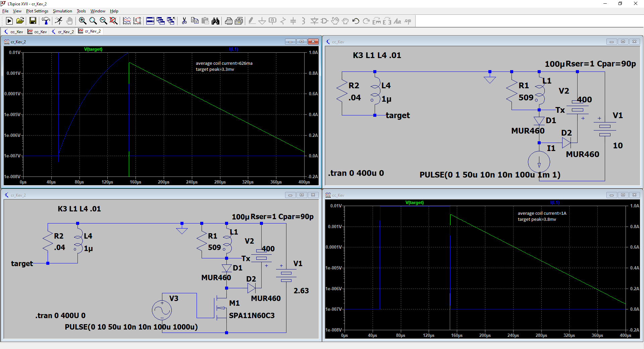Save the file with the floppy disk icon

(x=33, y=21)
